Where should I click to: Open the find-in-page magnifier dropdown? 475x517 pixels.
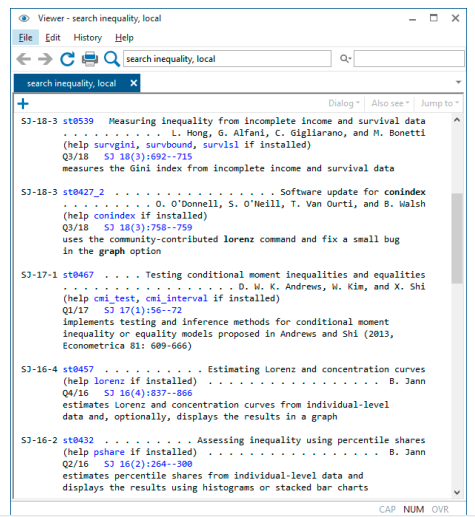pyautogui.click(x=346, y=59)
